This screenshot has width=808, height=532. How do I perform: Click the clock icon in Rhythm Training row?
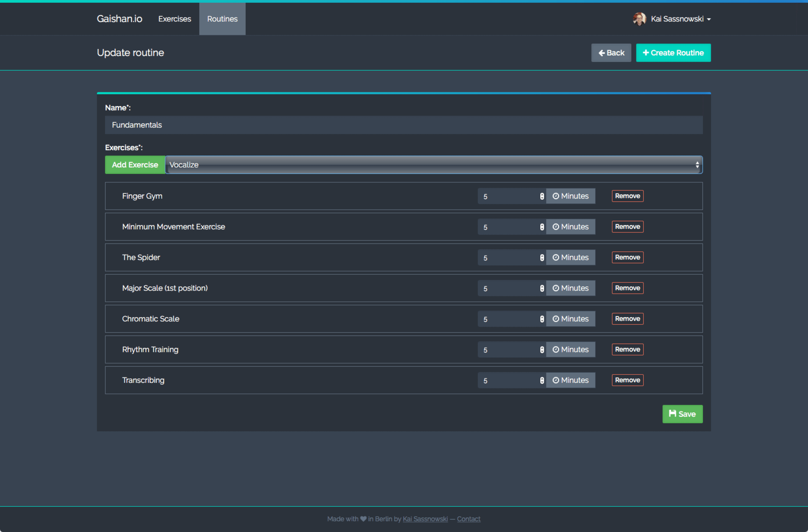[556, 349]
